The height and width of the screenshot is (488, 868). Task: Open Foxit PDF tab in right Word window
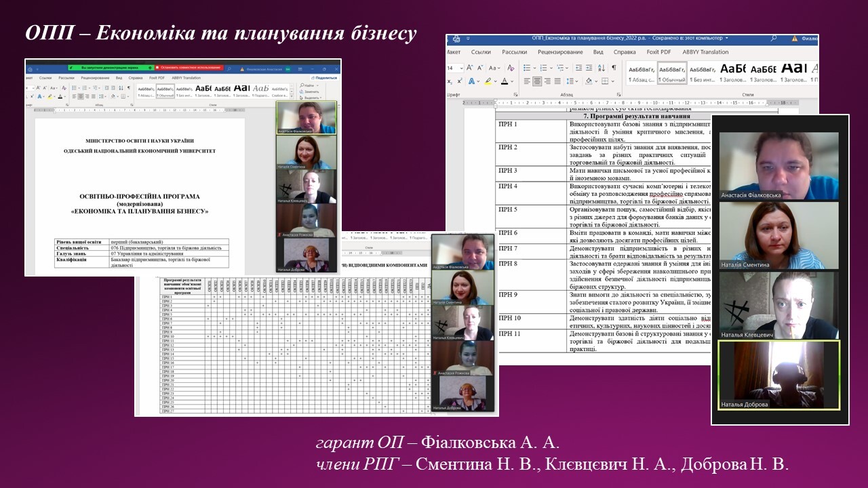(x=658, y=52)
